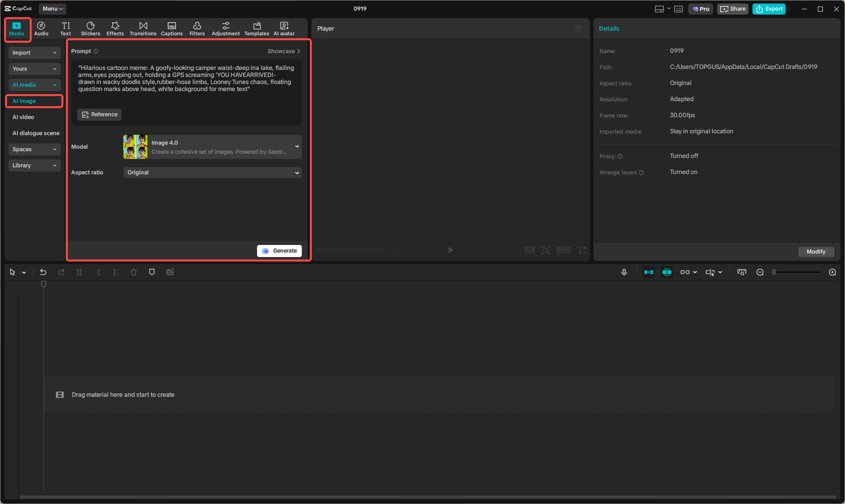Select the Undo icon in the timeline toolbar
This screenshot has height=504, width=845.
(43, 272)
